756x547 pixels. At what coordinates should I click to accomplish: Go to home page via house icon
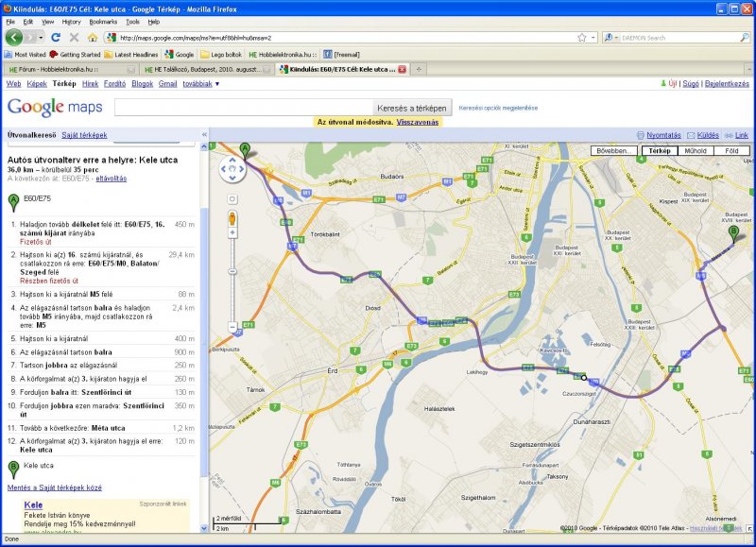93,38
